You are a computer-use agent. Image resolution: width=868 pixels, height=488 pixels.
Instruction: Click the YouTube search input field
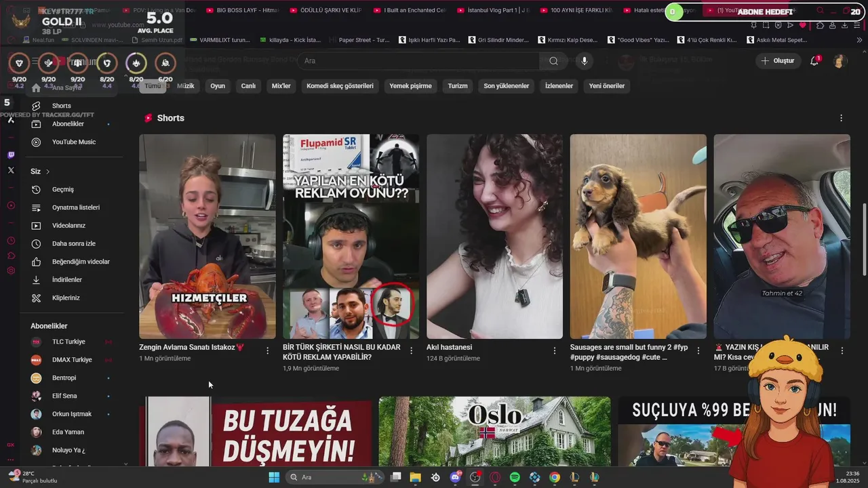[420, 61]
